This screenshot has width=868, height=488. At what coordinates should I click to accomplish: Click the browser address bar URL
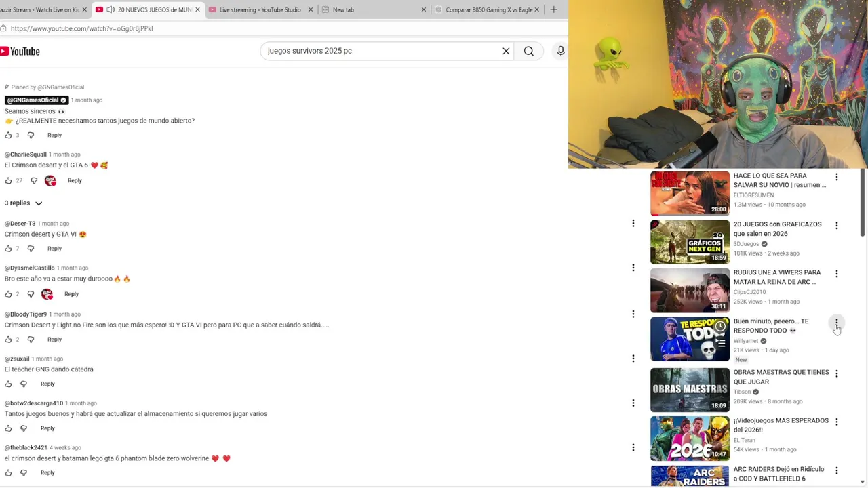pos(81,28)
